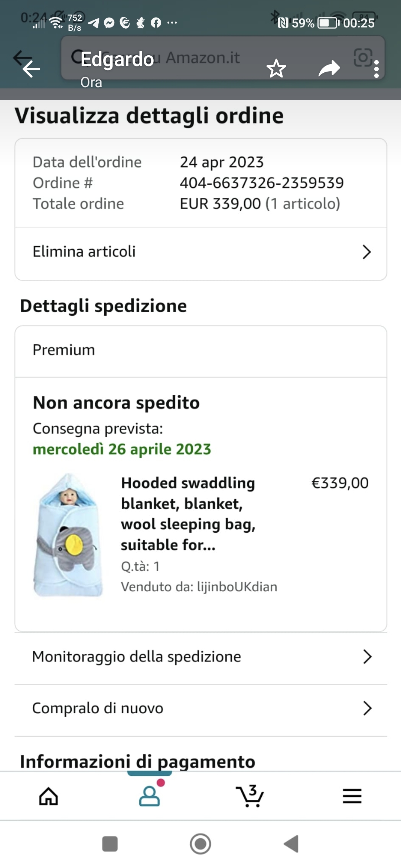
Task: Tap the Amazon.it search field
Action: pos(202,57)
